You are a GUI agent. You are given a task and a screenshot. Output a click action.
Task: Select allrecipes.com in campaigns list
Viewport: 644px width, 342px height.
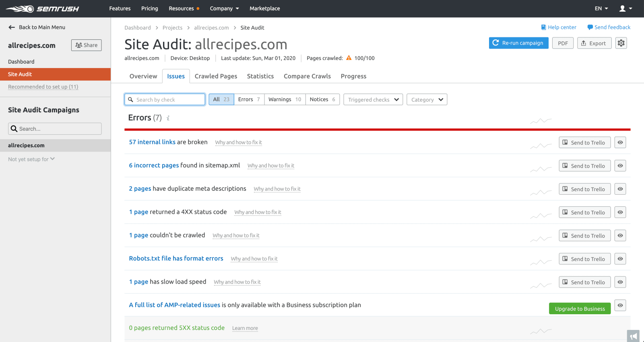click(55, 146)
